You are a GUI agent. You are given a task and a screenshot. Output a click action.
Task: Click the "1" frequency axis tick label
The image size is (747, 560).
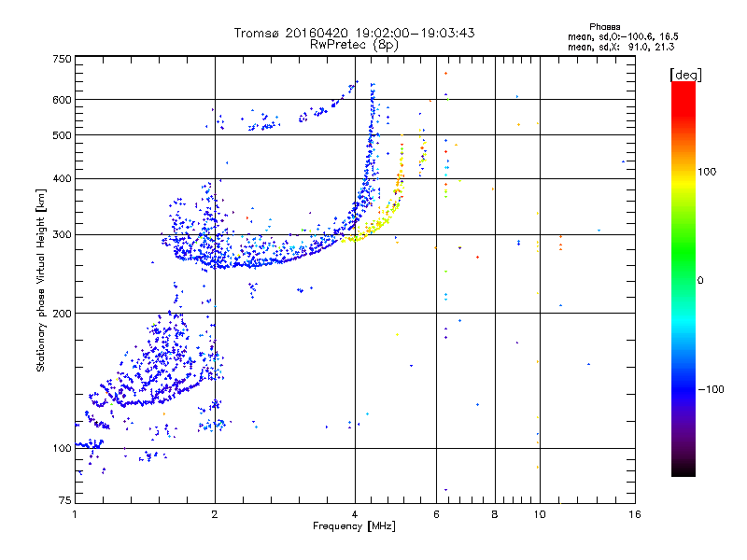click(75, 514)
